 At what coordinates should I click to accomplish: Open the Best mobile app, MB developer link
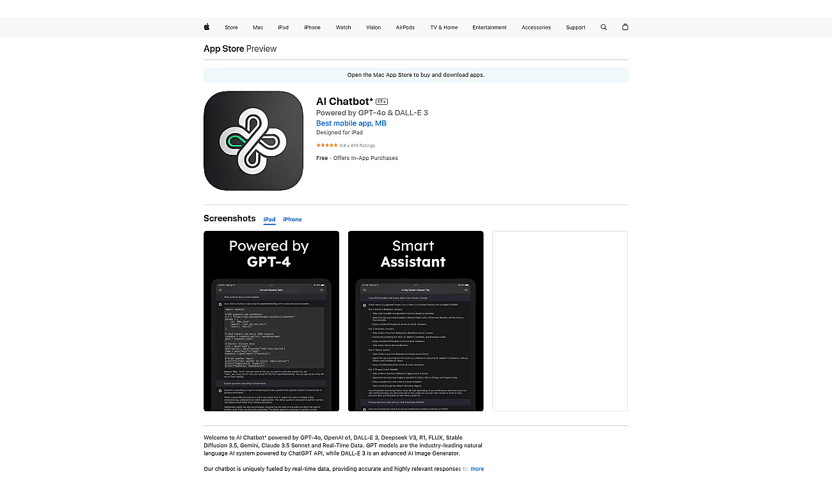point(351,123)
